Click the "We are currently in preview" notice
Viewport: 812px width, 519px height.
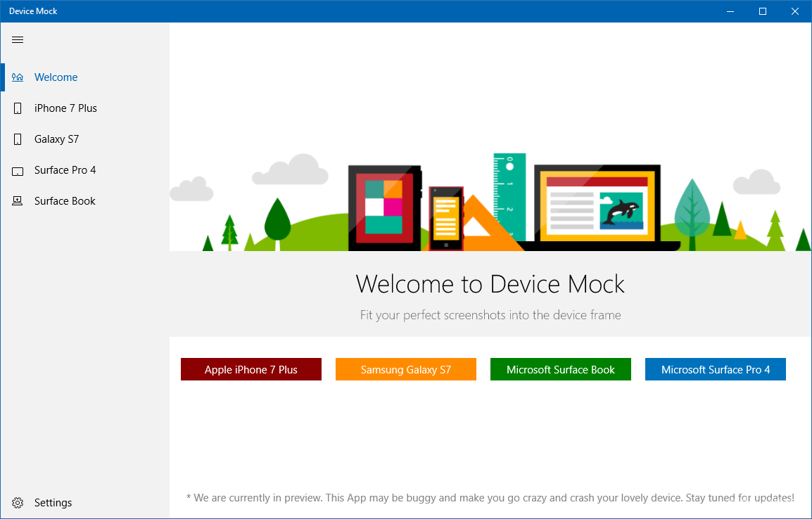coord(490,498)
